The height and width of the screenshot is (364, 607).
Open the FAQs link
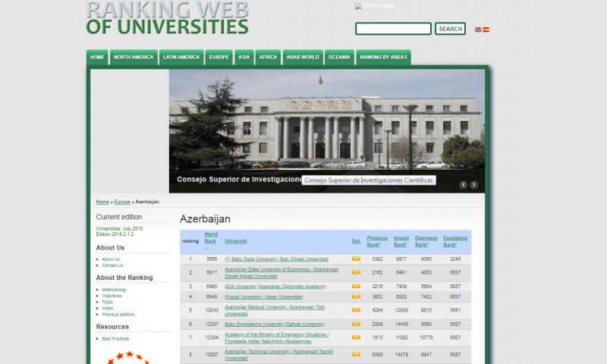pyautogui.click(x=107, y=302)
